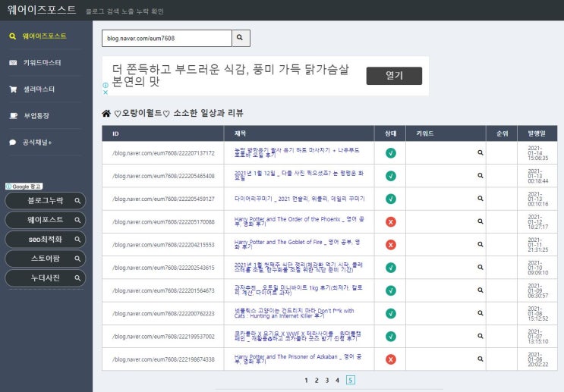Go to results page 1
This screenshot has height=392, width=564.
[306, 380]
